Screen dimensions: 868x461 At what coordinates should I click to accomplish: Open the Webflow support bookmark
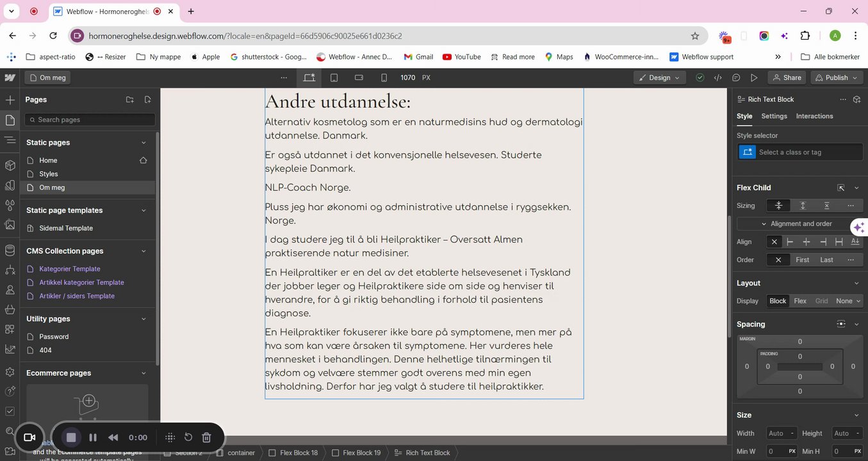pyautogui.click(x=701, y=57)
